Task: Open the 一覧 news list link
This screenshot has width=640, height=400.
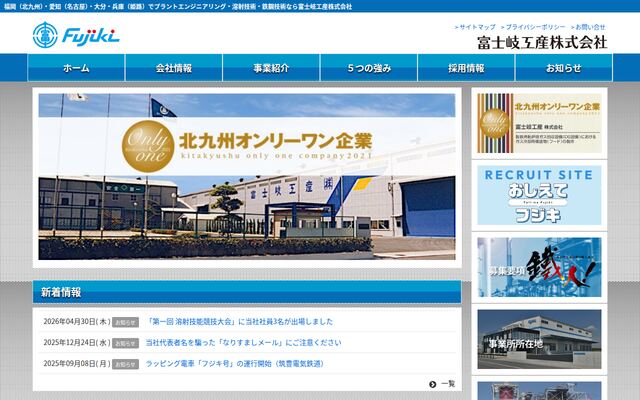Action: coord(448,384)
